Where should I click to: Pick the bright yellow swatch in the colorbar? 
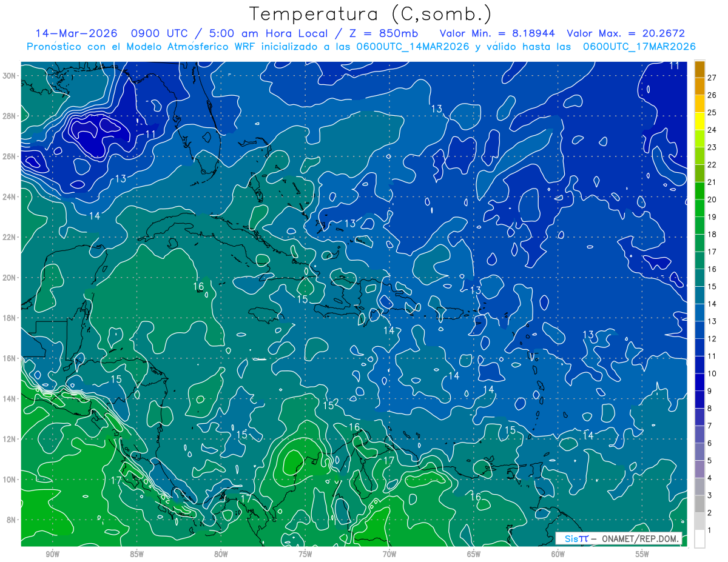click(699, 121)
